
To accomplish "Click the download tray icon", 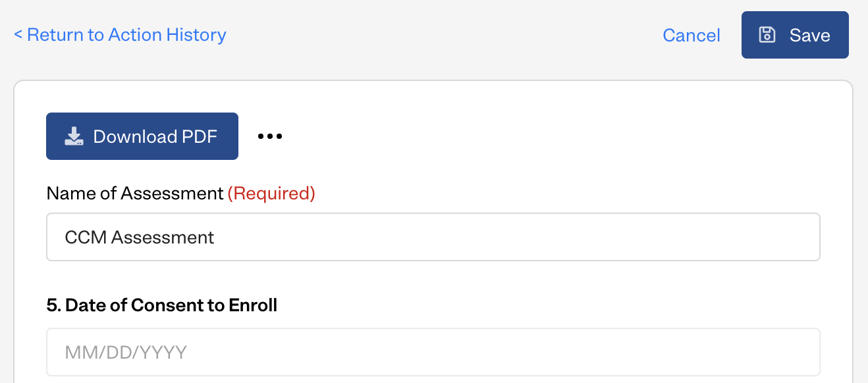I will [74, 136].
